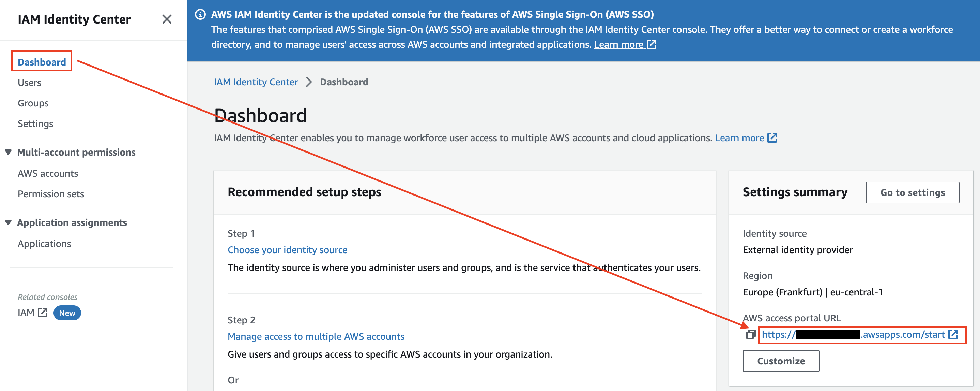Image resolution: width=980 pixels, height=391 pixels.
Task: Click the info icon in the blue banner
Action: pos(200,14)
